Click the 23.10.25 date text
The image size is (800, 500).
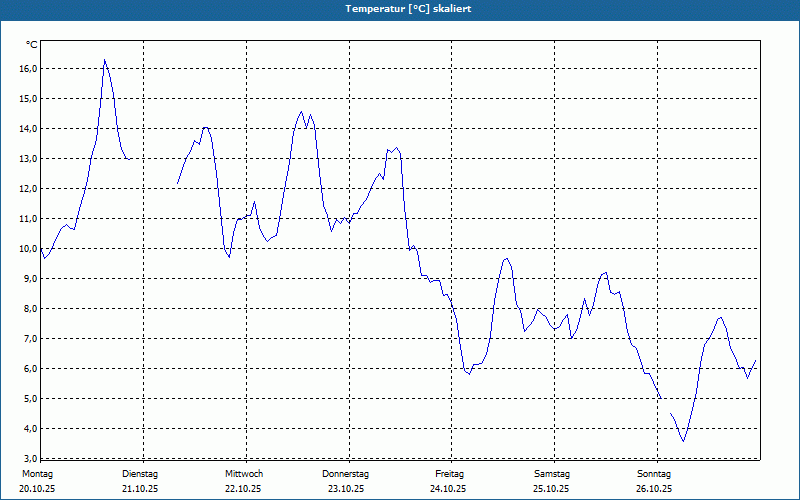pyautogui.click(x=346, y=489)
